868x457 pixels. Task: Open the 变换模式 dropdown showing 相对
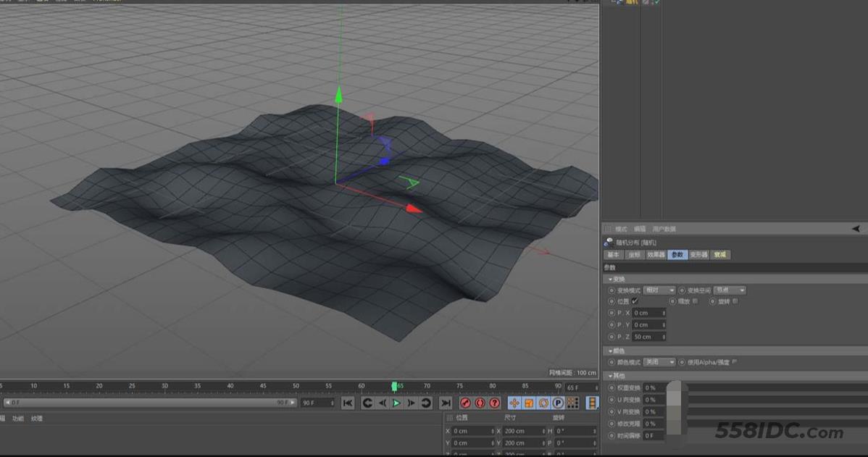659,290
